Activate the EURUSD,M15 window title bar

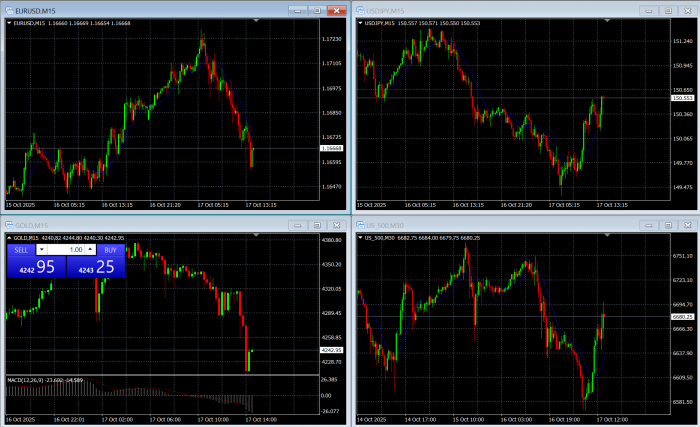coord(150,9)
